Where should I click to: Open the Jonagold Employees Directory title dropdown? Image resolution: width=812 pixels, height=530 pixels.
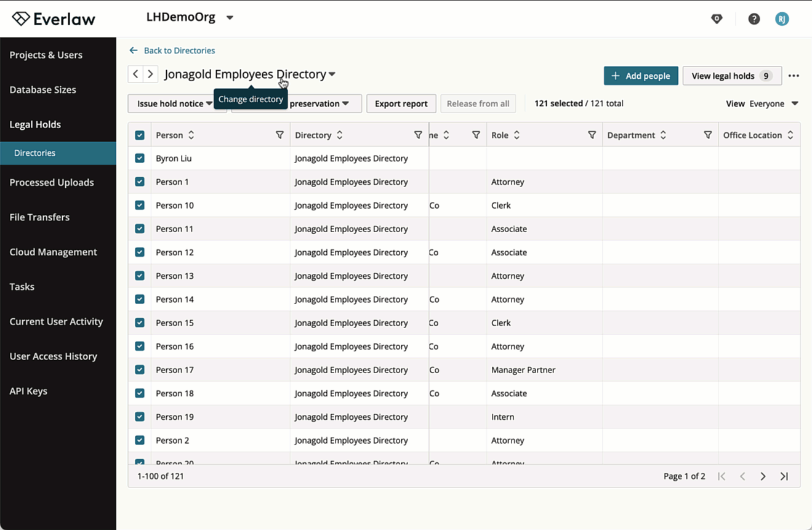point(250,74)
